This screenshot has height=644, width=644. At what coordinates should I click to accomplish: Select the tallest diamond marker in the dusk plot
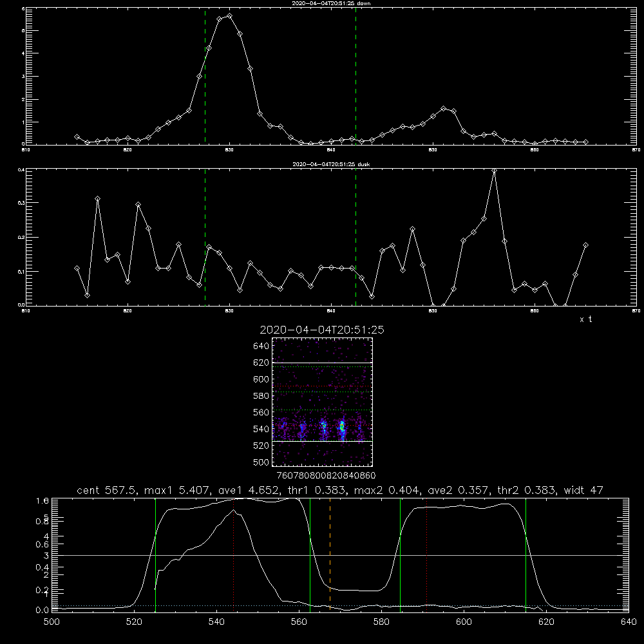[x=495, y=171]
